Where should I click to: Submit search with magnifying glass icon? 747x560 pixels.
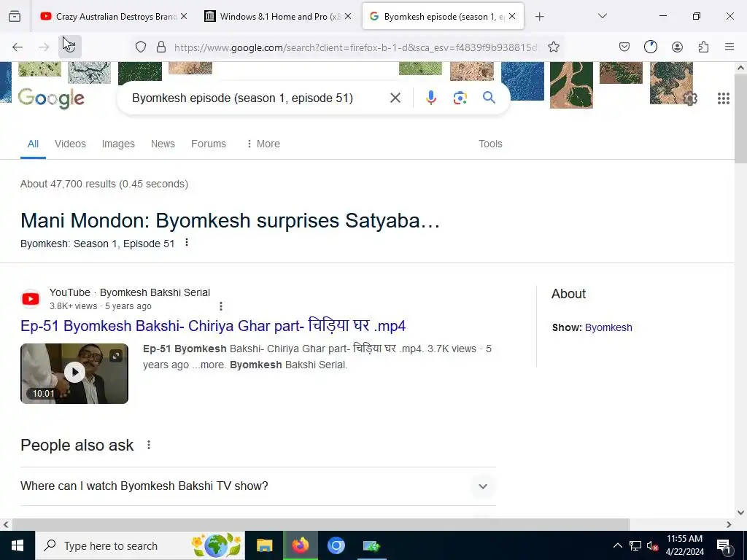coord(489,98)
